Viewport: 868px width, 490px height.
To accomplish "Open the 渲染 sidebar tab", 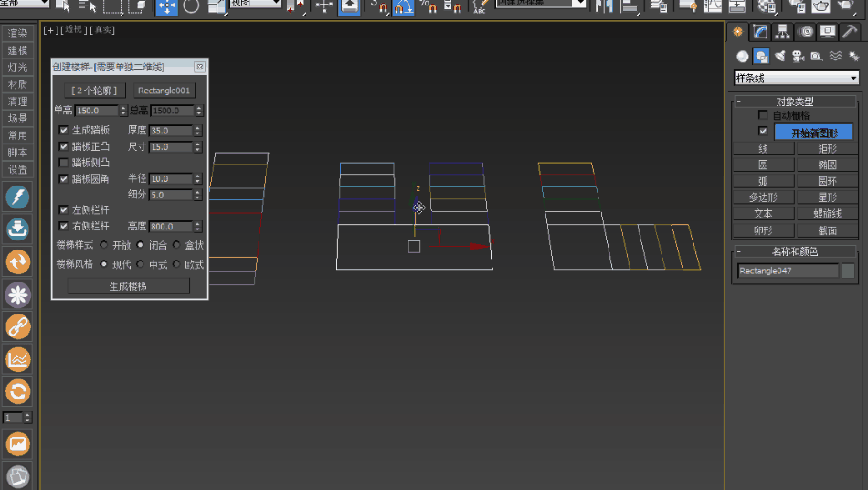I will coord(18,34).
